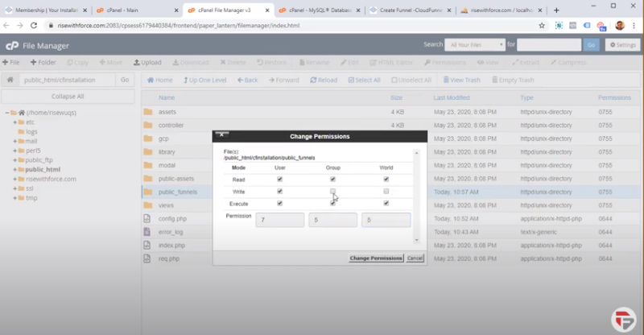Click the config.php file icon
Image resolution: width=644 pixels, height=335 pixels.
pyautogui.click(x=147, y=217)
